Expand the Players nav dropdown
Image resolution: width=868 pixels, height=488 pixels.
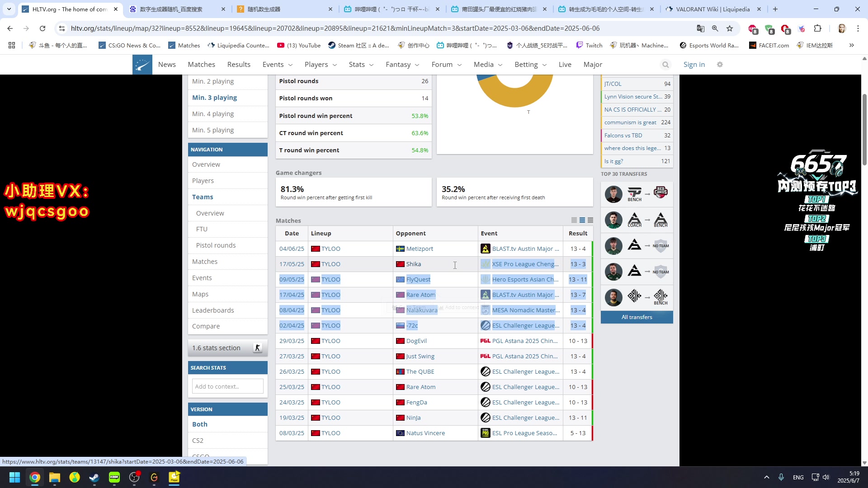[x=335, y=65]
